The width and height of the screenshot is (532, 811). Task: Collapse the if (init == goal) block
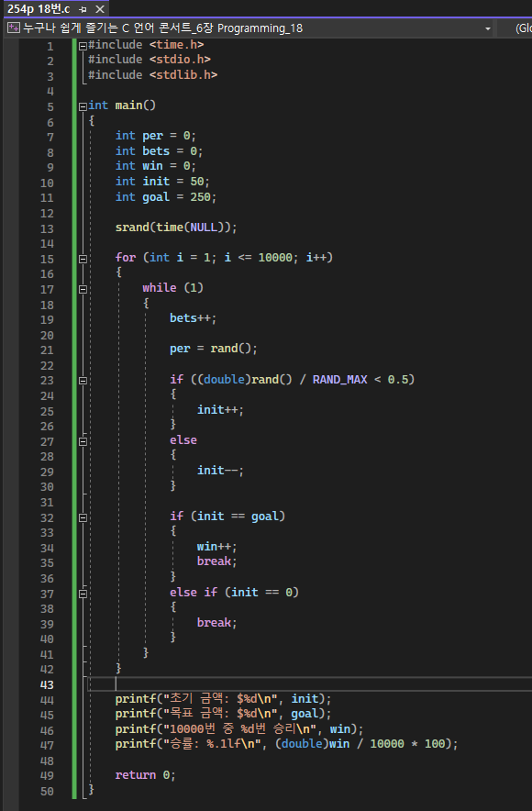pos(83,517)
